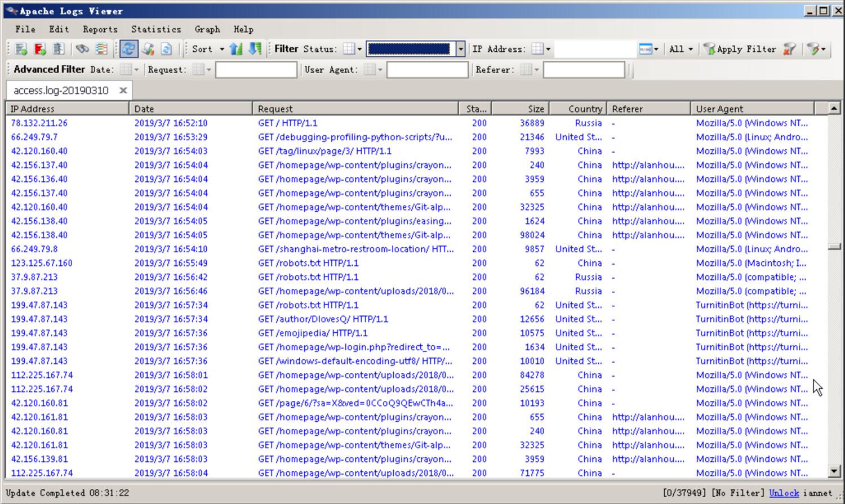Click the GET /emojipedia/ HTTP/1.1 request
This screenshot has height=504, width=845.
coord(313,333)
